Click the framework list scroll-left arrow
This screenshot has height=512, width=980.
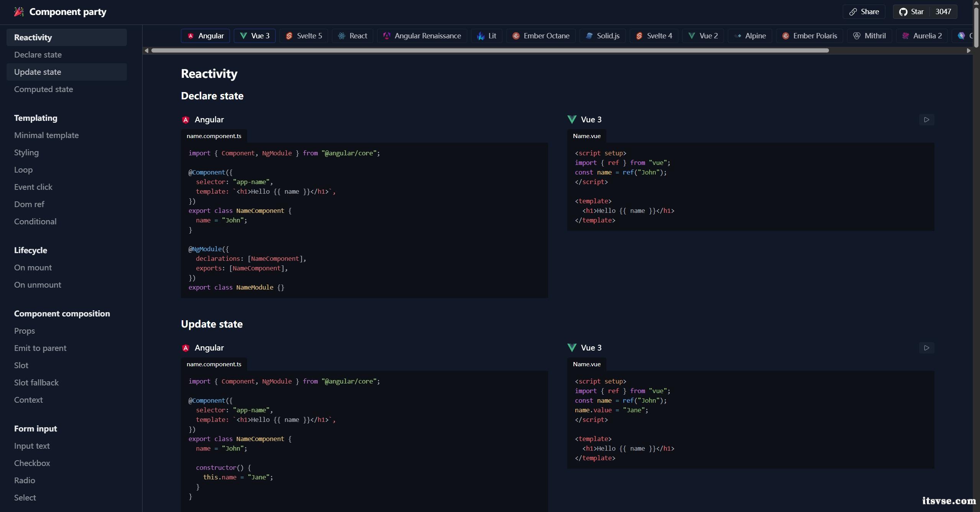tap(146, 51)
